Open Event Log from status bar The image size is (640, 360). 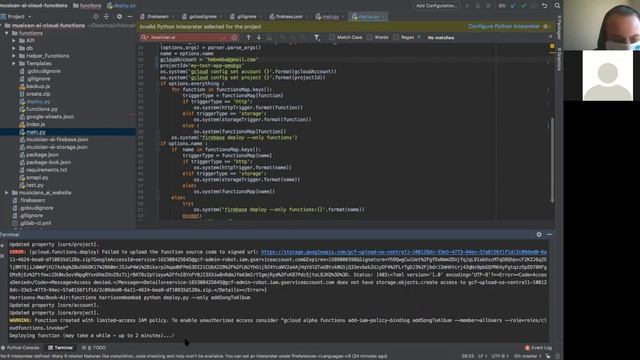[x=538, y=348]
